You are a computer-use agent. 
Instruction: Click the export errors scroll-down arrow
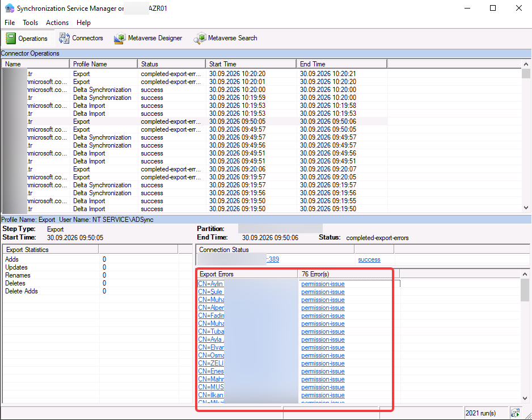coord(525,398)
